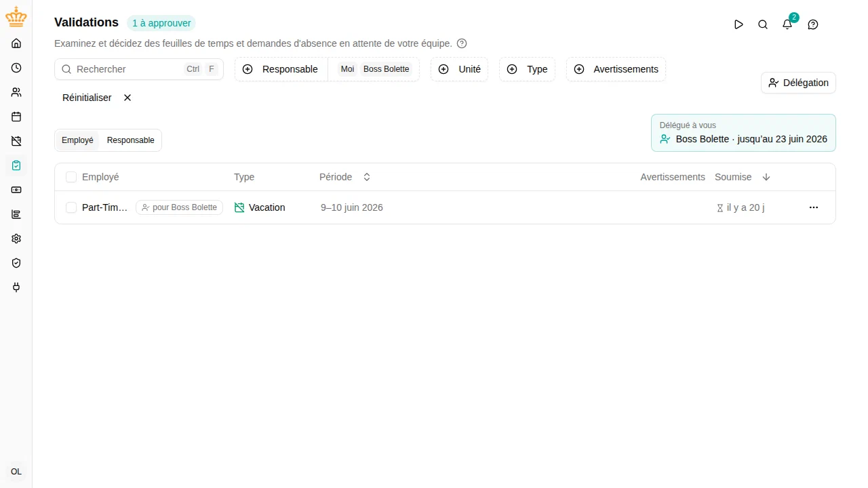Image resolution: width=868 pixels, height=488 pixels.
Task: Click the magnifier search icon at top right
Action: tap(763, 24)
